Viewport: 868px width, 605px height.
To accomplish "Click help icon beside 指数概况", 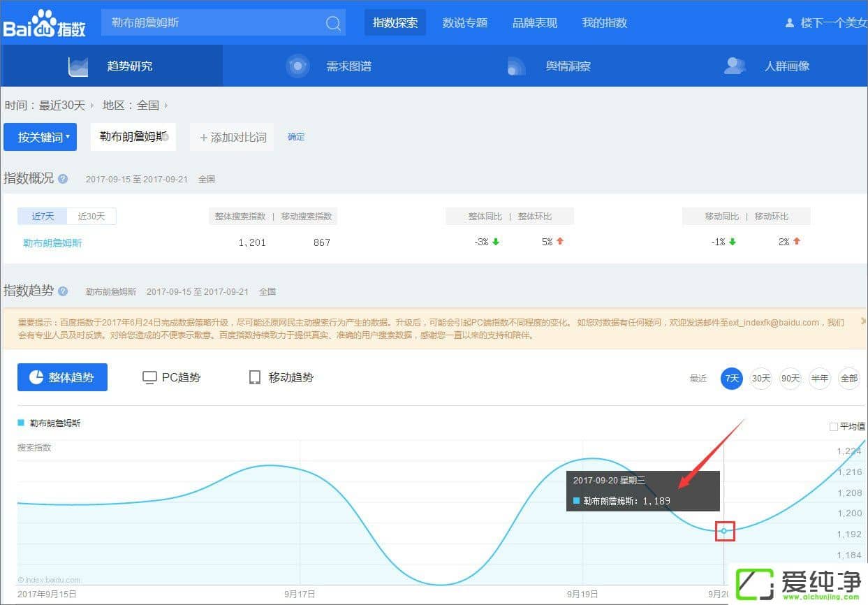I will pyautogui.click(x=63, y=179).
